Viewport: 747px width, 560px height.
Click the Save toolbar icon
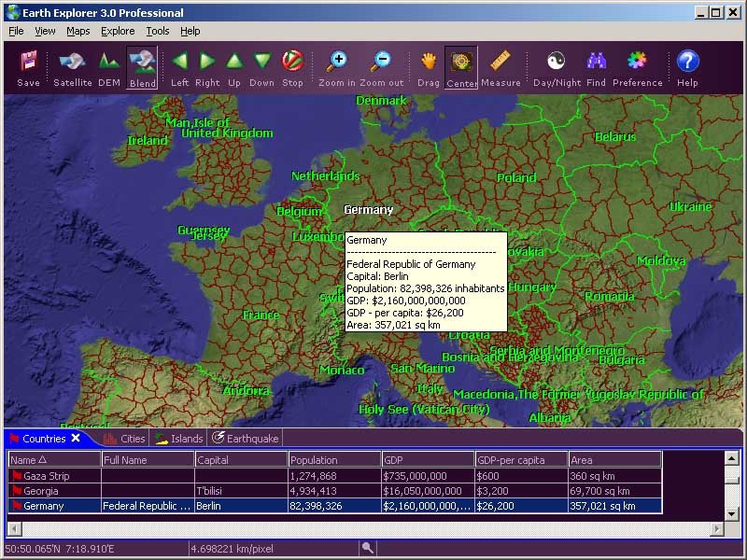pos(29,67)
